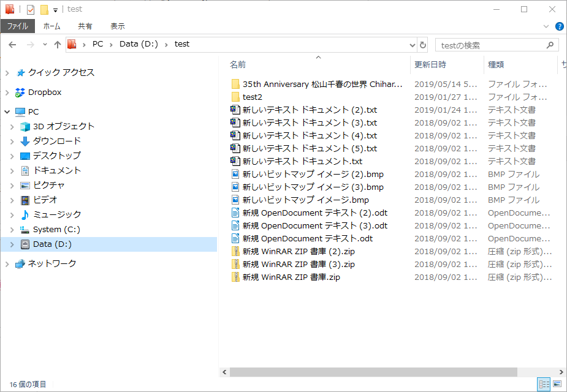Open the address bar history dropdown
567x392 pixels.
[x=412, y=45]
